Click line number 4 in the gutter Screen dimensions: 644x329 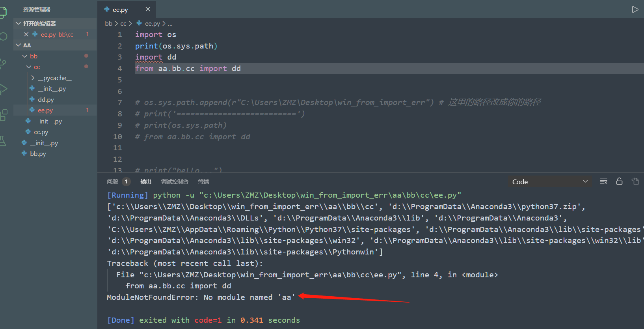[x=120, y=69]
